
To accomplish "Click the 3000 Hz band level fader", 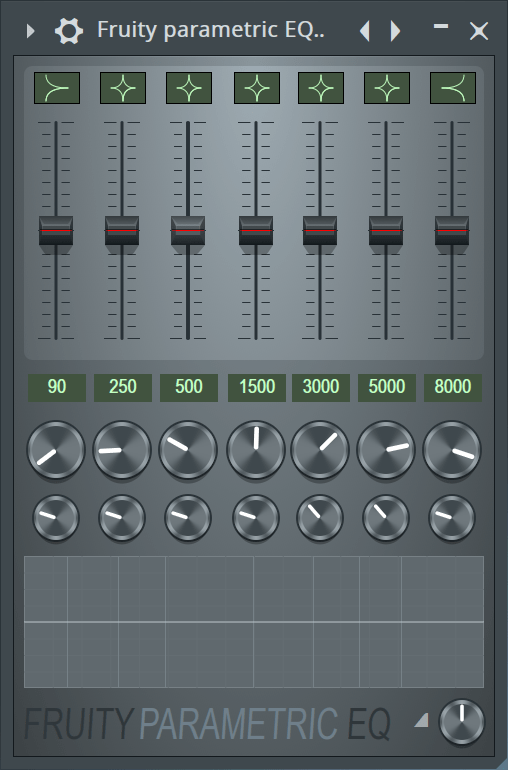I will [320, 230].
